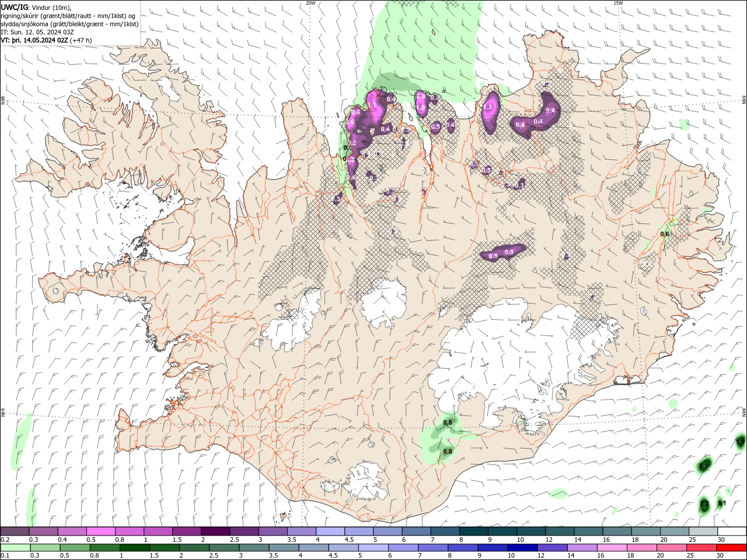The image size is (747, 560).
Task: Pick the darkest green swatch labeled 1 in lower legend row
Action: (135, 548)
